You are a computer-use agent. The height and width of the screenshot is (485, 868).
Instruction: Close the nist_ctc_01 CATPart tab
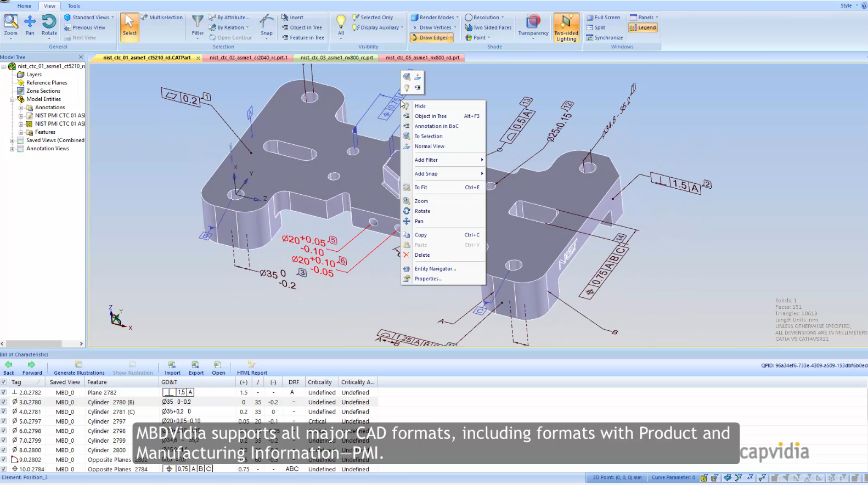(198, 58)
